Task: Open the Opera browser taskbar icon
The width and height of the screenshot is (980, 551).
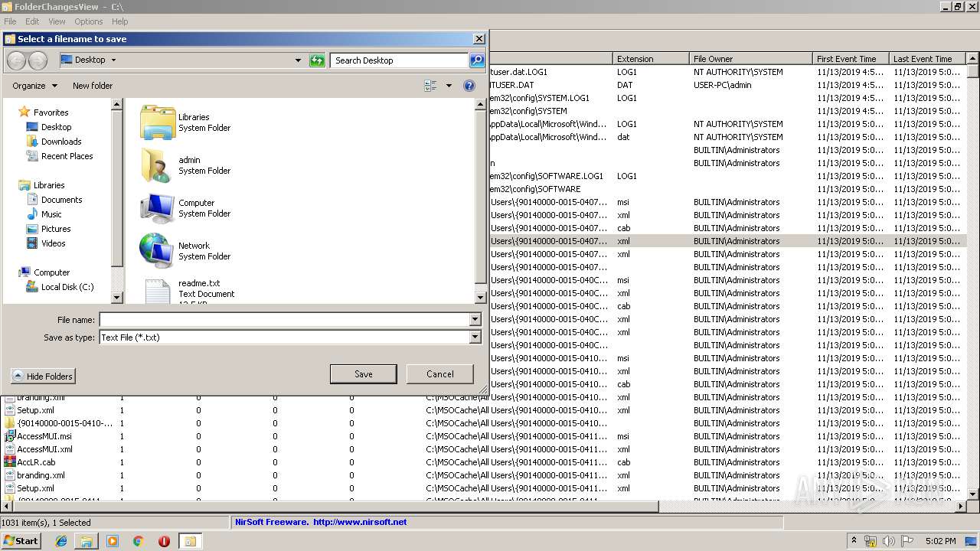Action: 164,541
